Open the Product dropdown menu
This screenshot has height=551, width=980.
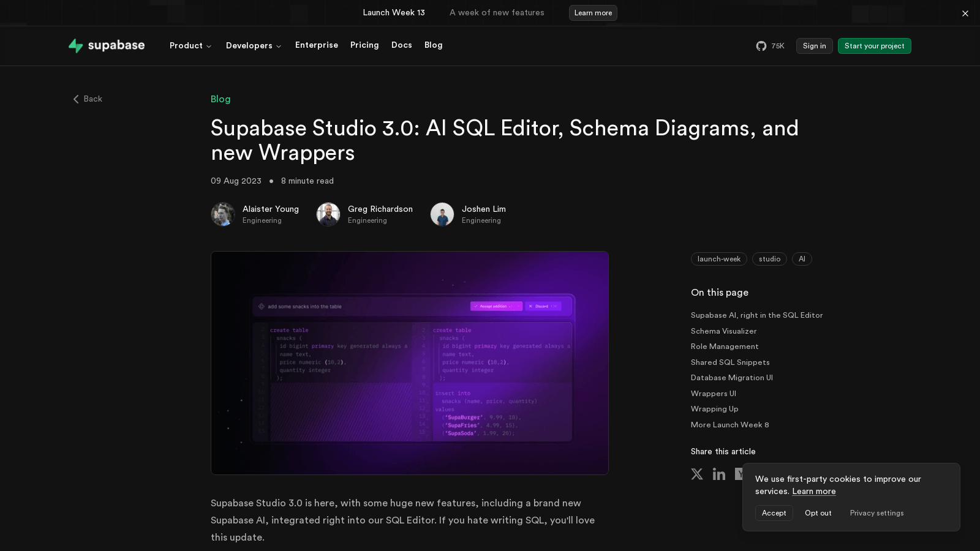[190, 45]
